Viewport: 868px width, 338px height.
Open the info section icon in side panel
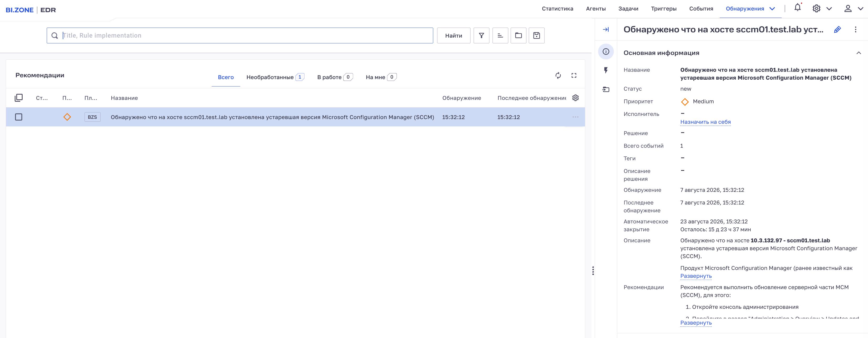click(606, 52)
